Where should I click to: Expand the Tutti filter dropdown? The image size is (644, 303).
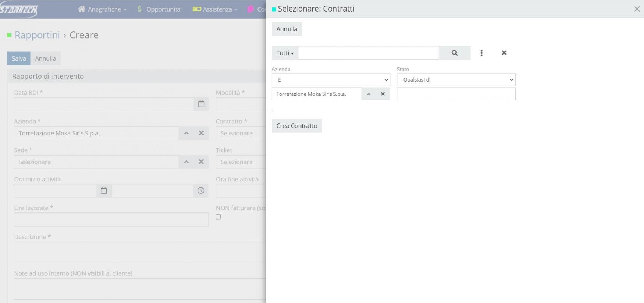tap(285, 53)
